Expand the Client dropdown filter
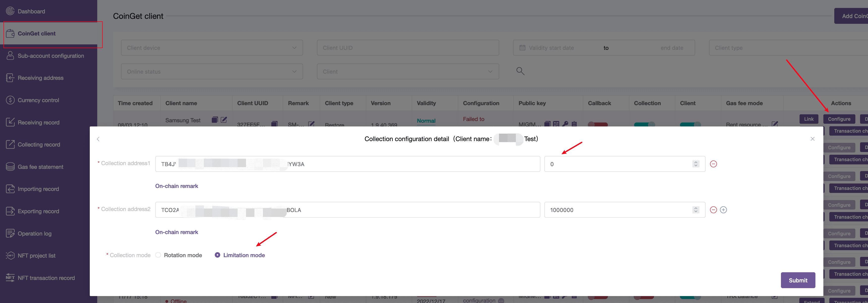The image size is (868, 303). [x=407, y=72]
